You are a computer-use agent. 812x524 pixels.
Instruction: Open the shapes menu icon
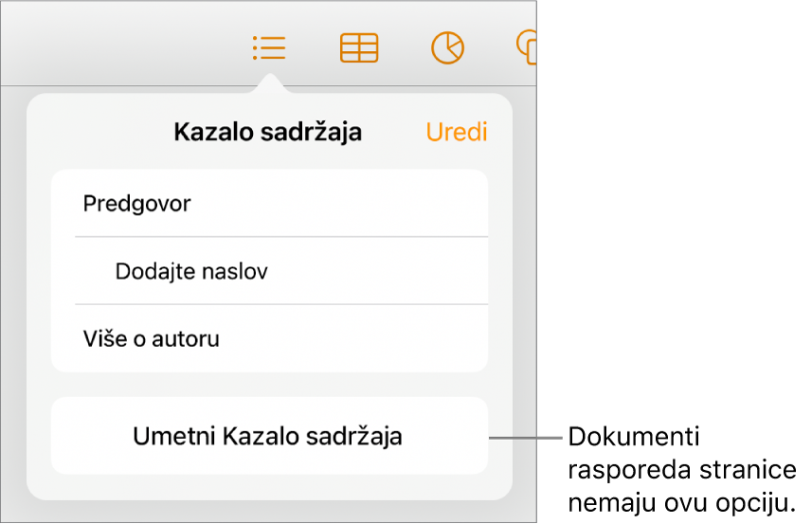[x=526, y=48]
